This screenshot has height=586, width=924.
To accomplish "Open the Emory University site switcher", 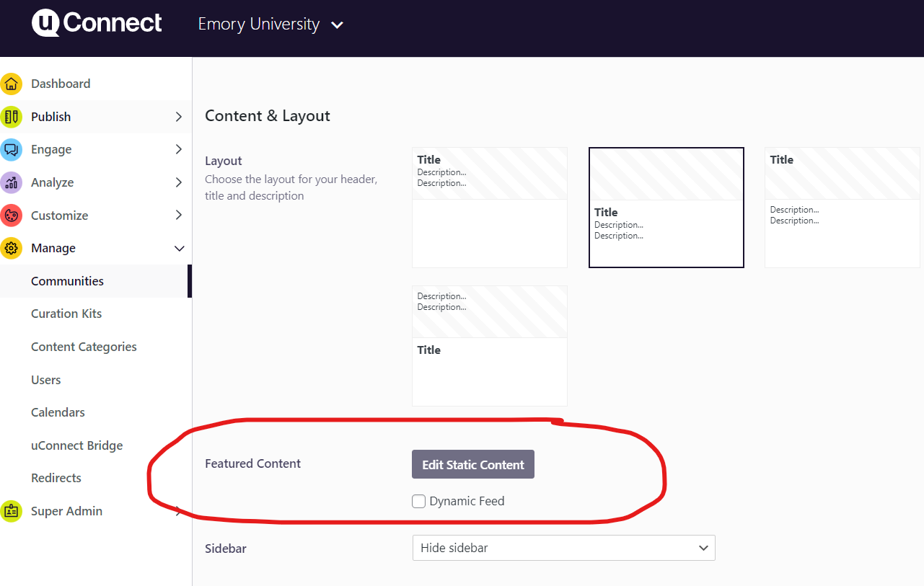I will [x=270, y=25].
